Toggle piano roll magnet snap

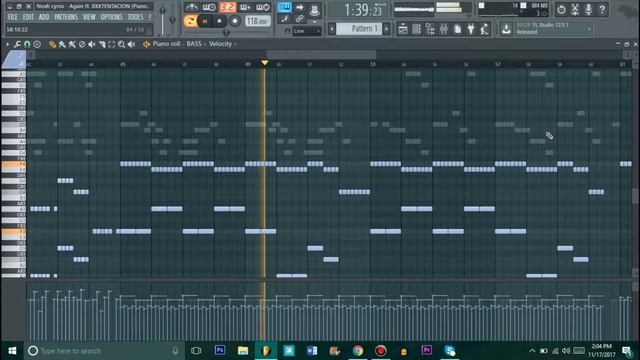pyautogui.click(x=27, y=44)
